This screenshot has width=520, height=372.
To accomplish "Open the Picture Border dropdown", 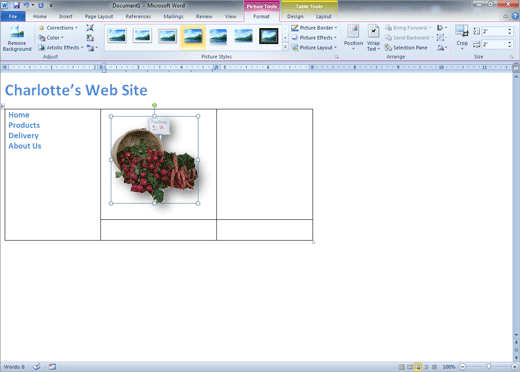I will 314,28.
